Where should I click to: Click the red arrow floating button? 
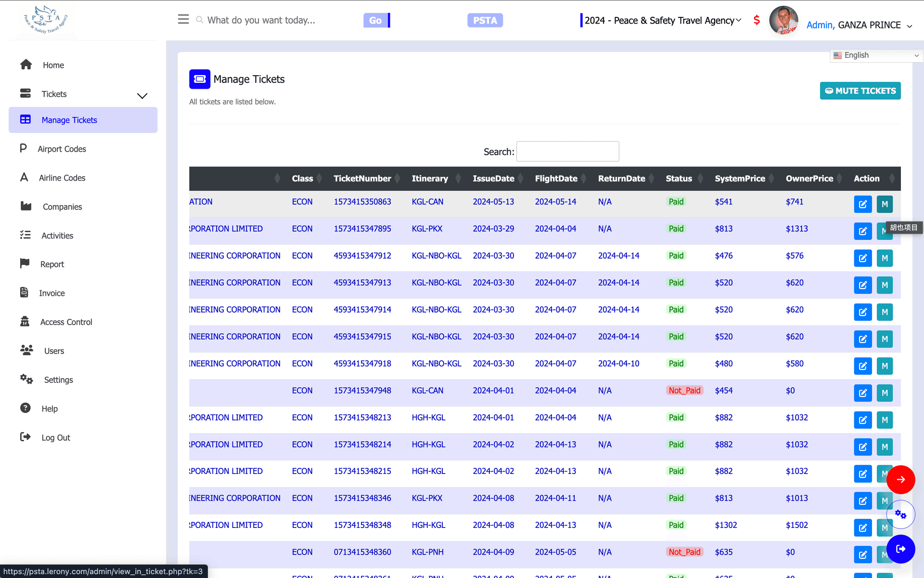[x=900, y=480]
